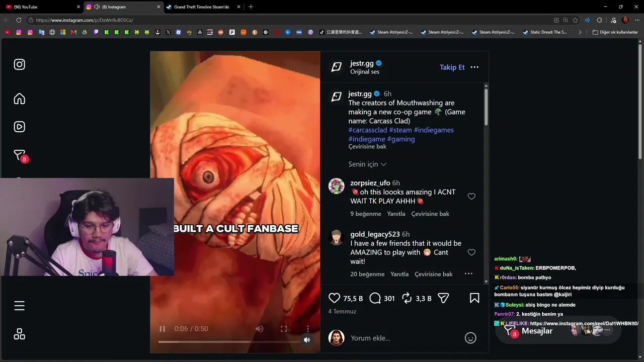Like the jestr.gg post with the heart
This screenshot has width=644, height=362.
pos(334,298)
